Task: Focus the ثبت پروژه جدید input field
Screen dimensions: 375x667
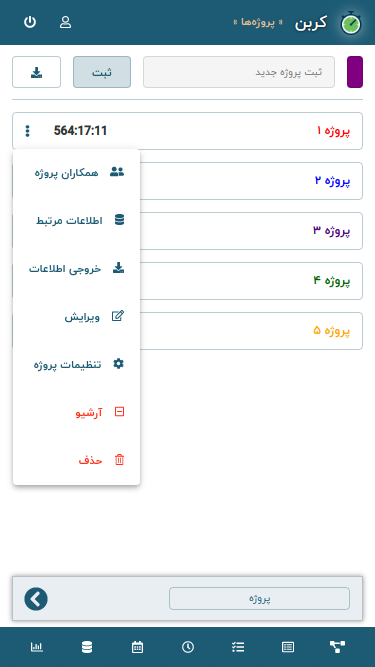Action: point(239,72)
